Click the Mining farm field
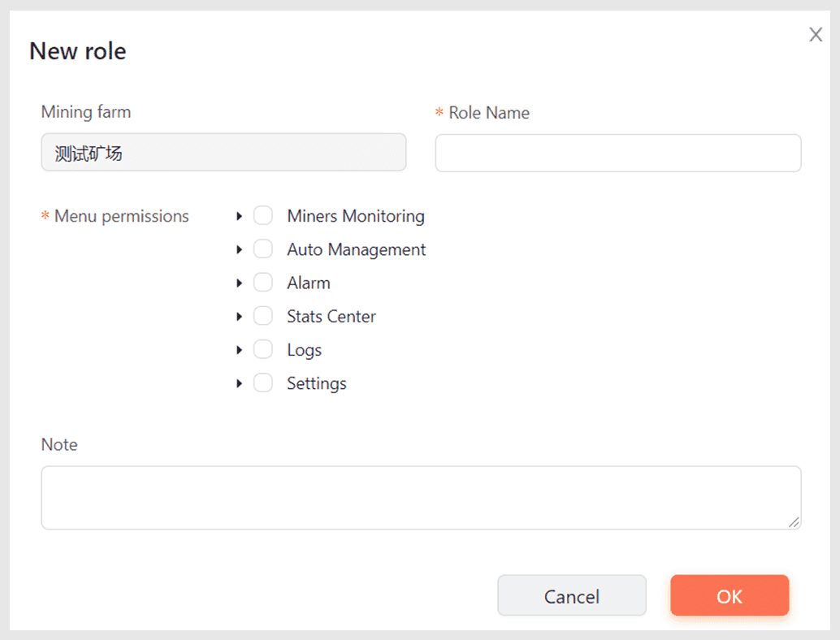 [x=223, y=153]
